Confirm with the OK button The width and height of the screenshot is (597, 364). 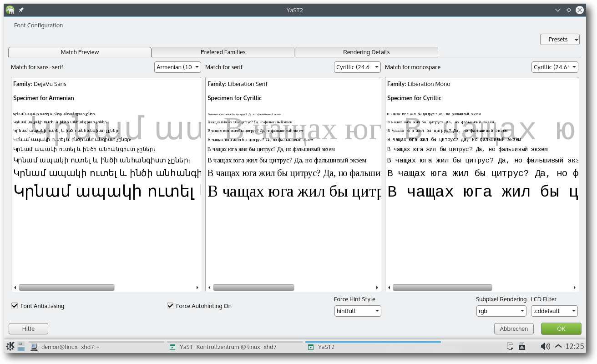click(561, 329)
